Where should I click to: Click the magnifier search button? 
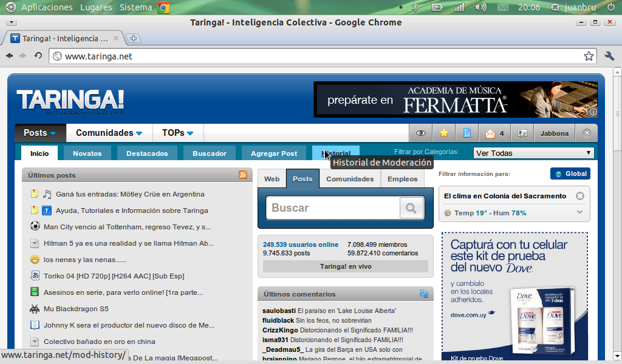[x=411, y=208]
